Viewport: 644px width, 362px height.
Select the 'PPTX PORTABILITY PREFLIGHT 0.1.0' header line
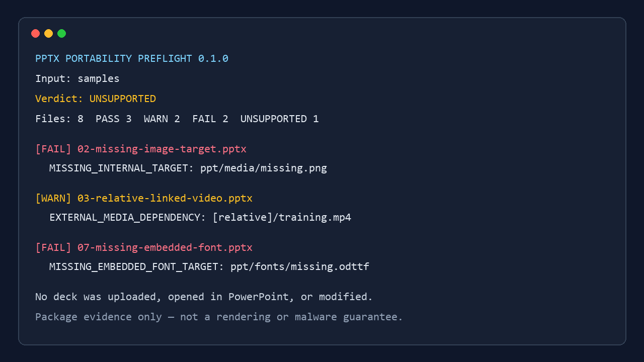[132, 59]
